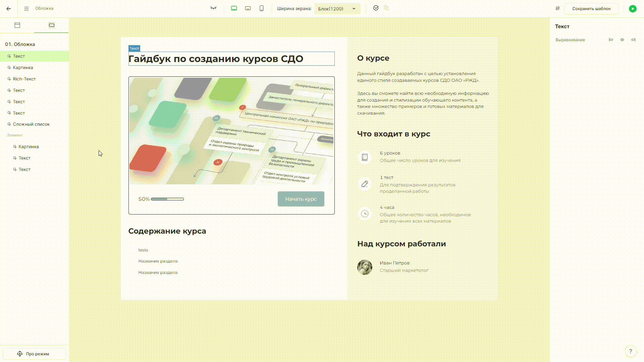This screenshot has width=644, height=362.
Task: Open Про режим button
Action: 34,354
